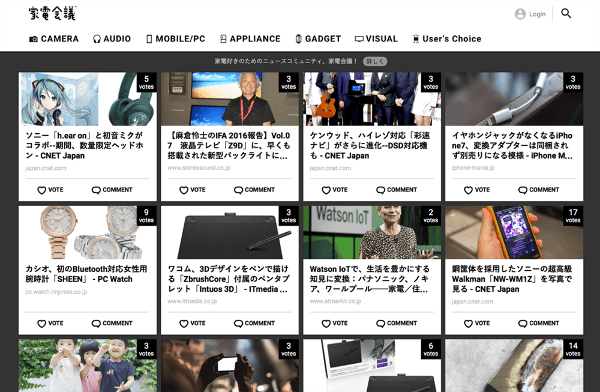Image resolution: width=600 pixels, height=392 pixels.
Task: Open the ソニー h.ear on 初音ミク headline
Action: click(x=84, y=145)
